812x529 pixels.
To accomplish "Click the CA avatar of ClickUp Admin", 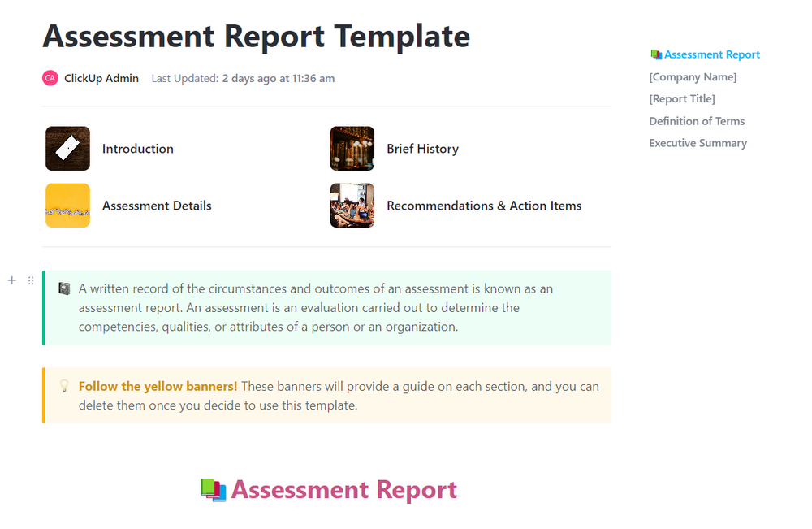I will click(50, 78).
